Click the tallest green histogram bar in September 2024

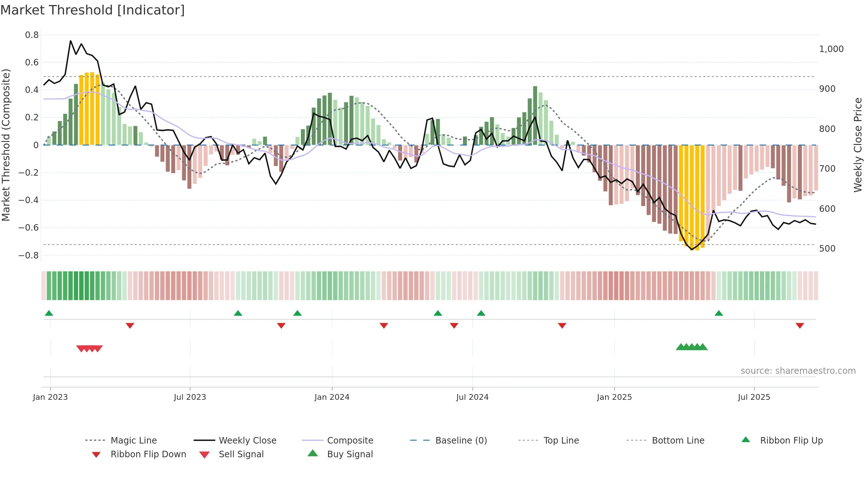click(x=535, y=116)
